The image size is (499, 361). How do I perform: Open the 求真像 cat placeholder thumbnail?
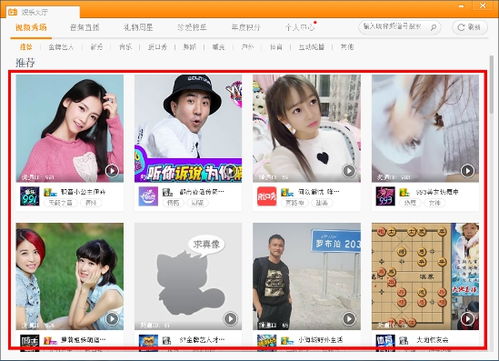pyautogui.click(x=188, y=277)
